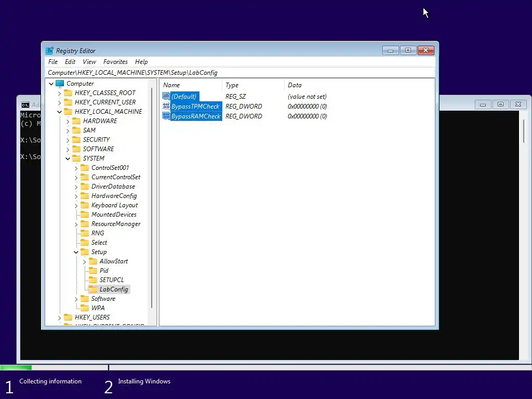Image resolution: width=532 pixels, height=399 pixels.
Task: Expand the ControlSet001 key arrow
Action: pyautogui.click(x=76, y=168)
